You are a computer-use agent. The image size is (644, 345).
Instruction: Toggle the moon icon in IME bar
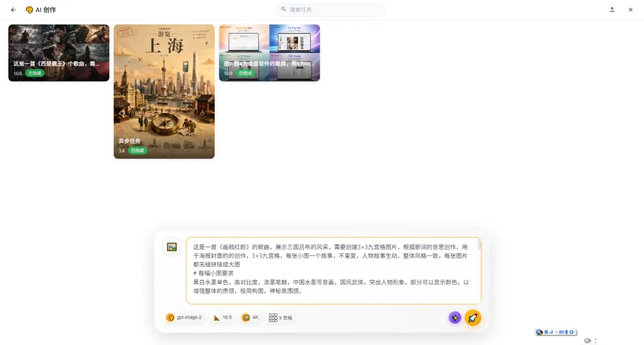(551, 332)
